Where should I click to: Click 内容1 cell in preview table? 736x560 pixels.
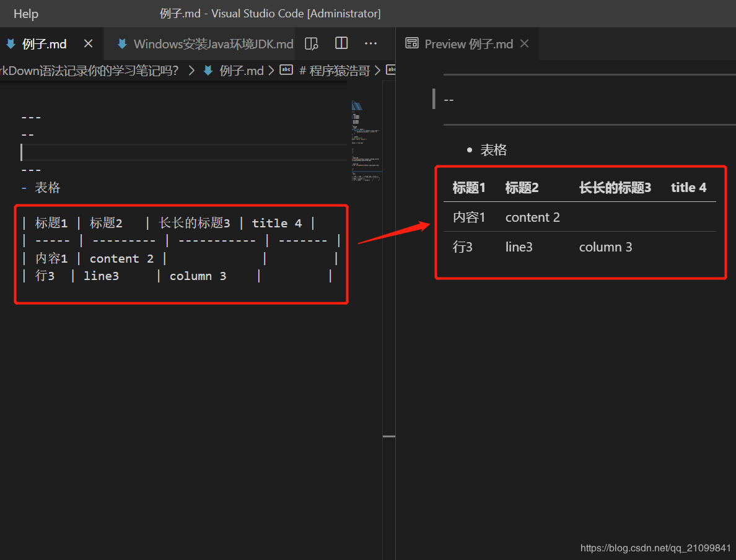(468, 217)
